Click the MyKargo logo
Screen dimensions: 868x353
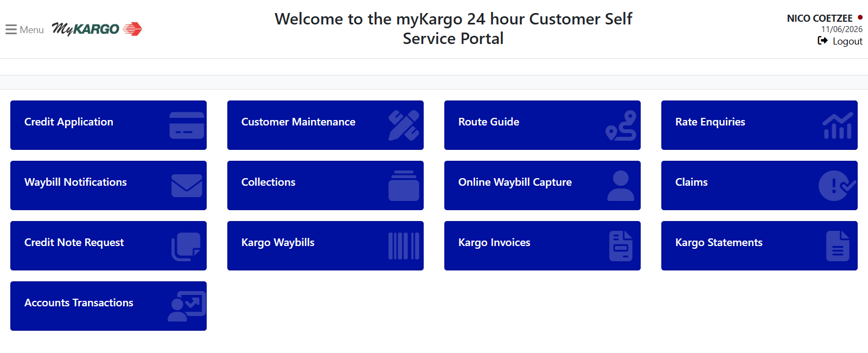click(97, 29)
